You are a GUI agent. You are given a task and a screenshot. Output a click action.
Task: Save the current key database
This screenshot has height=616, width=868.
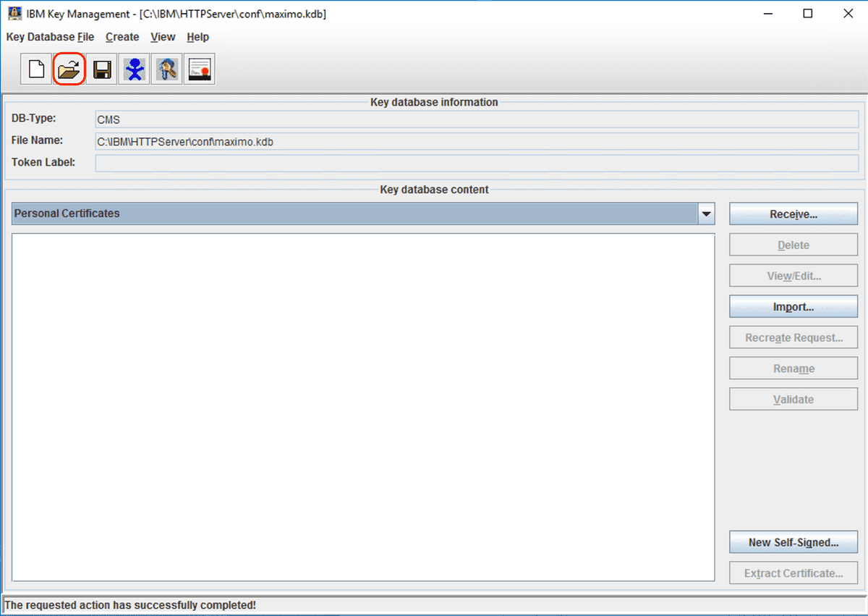[101, 68]
